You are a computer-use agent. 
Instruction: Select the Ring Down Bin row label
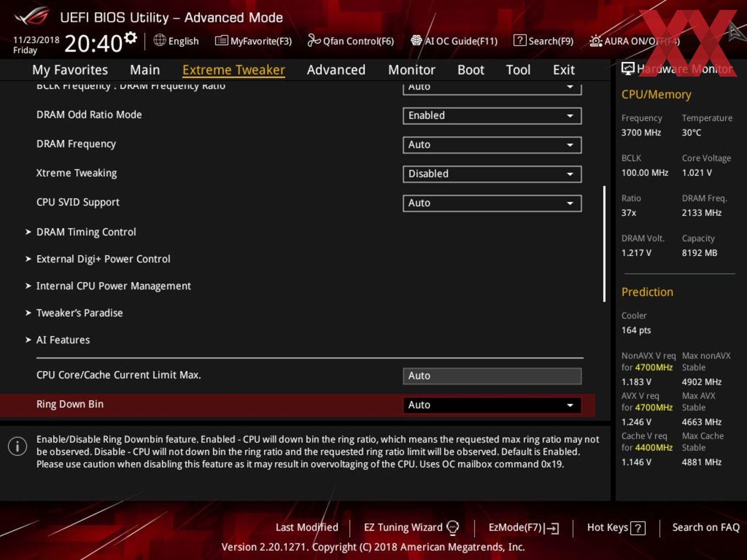point(70,404)
